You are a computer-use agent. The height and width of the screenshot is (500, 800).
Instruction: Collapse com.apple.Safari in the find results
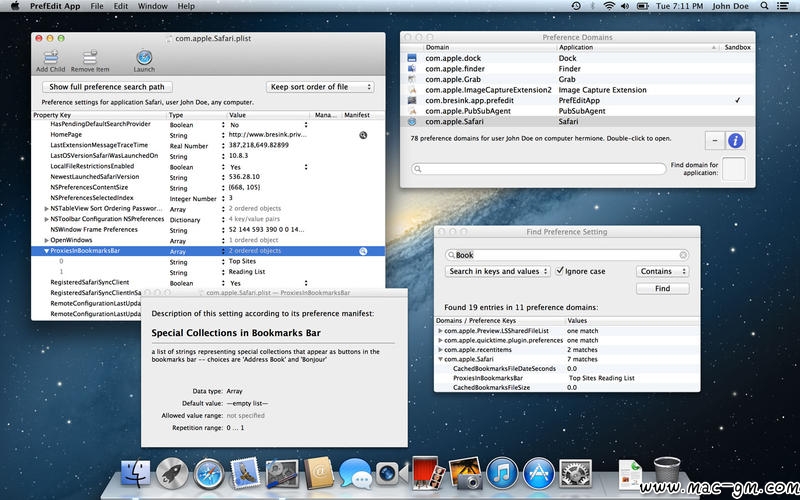(440, 359)
